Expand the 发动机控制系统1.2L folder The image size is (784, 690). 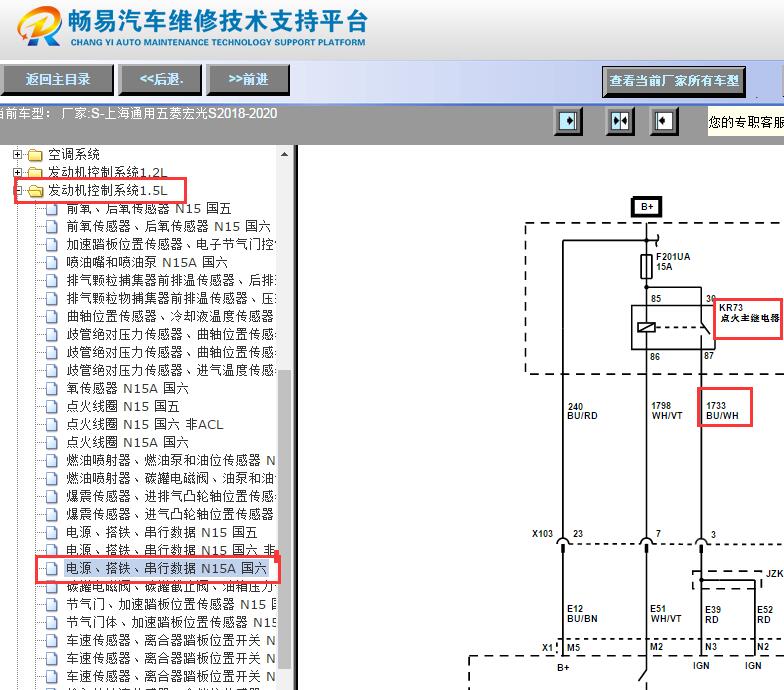click(18, 172)
